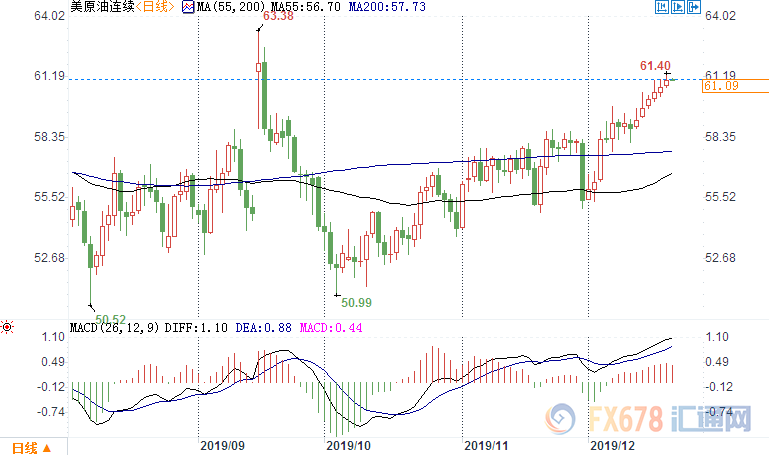
Task: Click the -0.12 left MACD axis label
Action: 51,387
